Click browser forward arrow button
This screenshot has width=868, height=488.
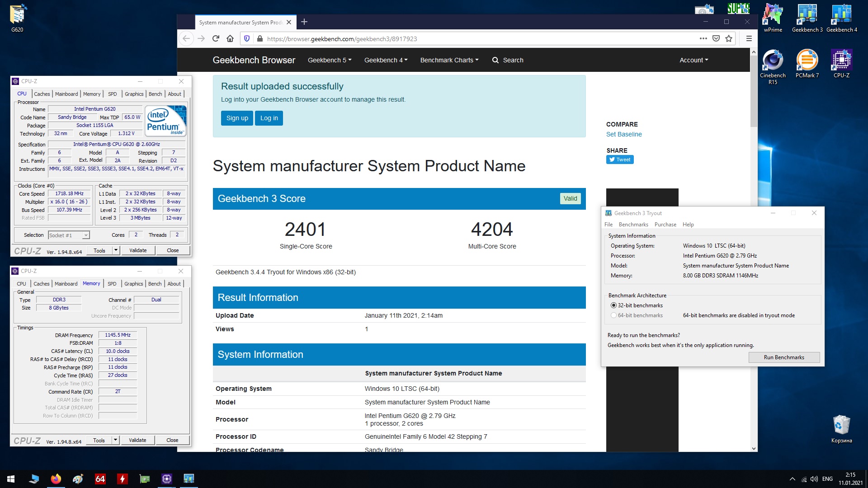point(201,39)
